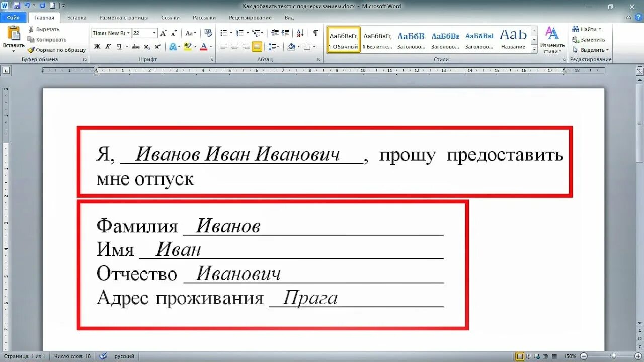Open Выделить selection menu
Screen dimensions: 644x362
pyautogui.click(x=591, y=50)
